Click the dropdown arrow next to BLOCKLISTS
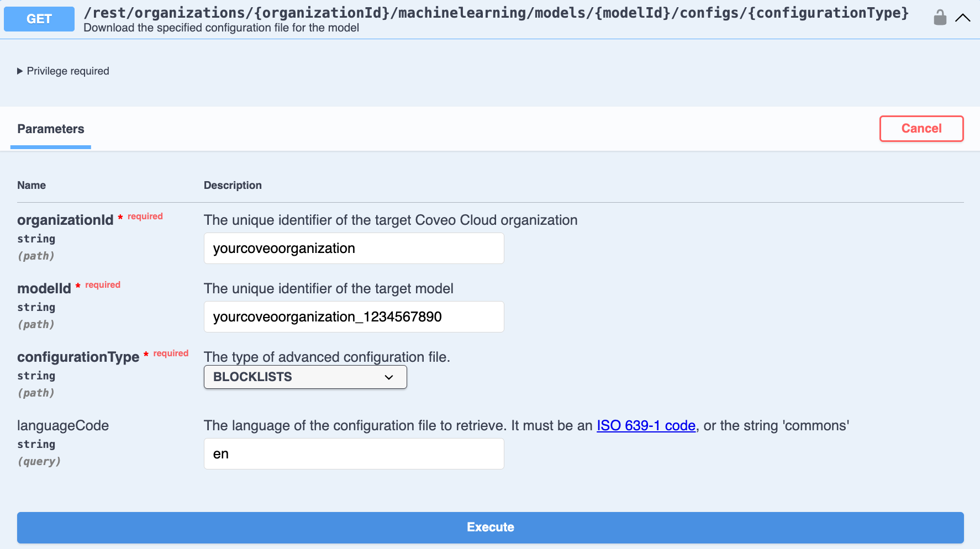 389,377
